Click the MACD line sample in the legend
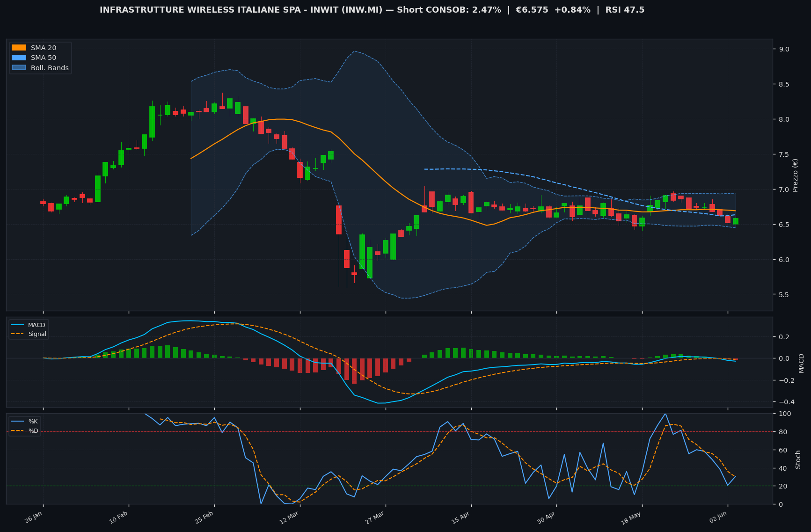Viewport: 811px width, 532px height. [18, 325]
